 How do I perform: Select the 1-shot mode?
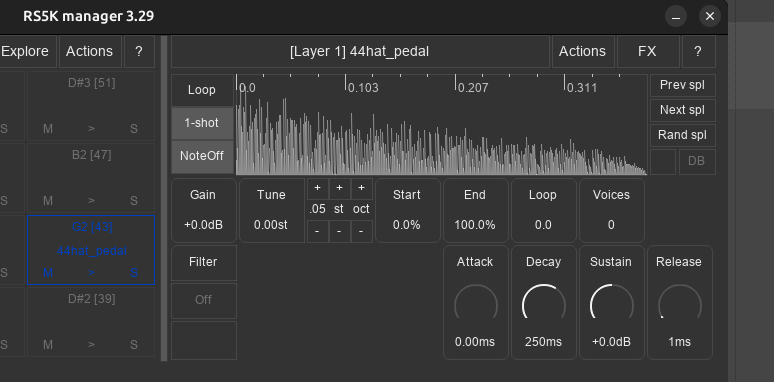202,123
